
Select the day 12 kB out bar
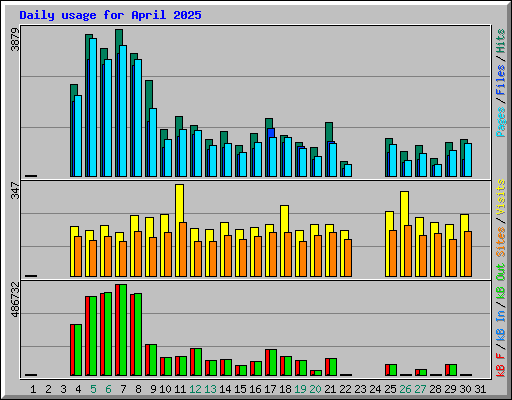[198, 362]
